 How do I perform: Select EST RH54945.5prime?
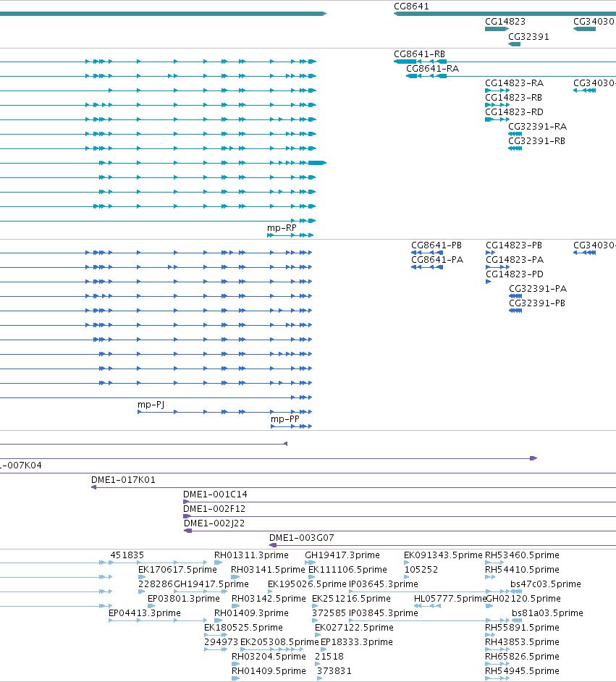(x=522, y=671)
